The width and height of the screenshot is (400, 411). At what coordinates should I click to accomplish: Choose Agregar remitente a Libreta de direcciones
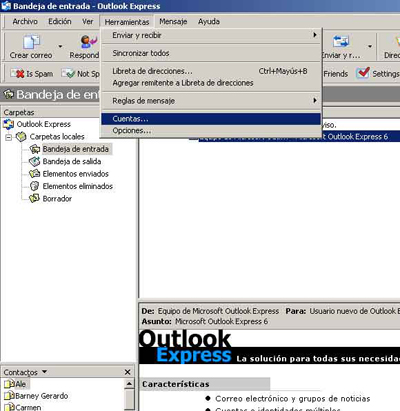(211, 83)
